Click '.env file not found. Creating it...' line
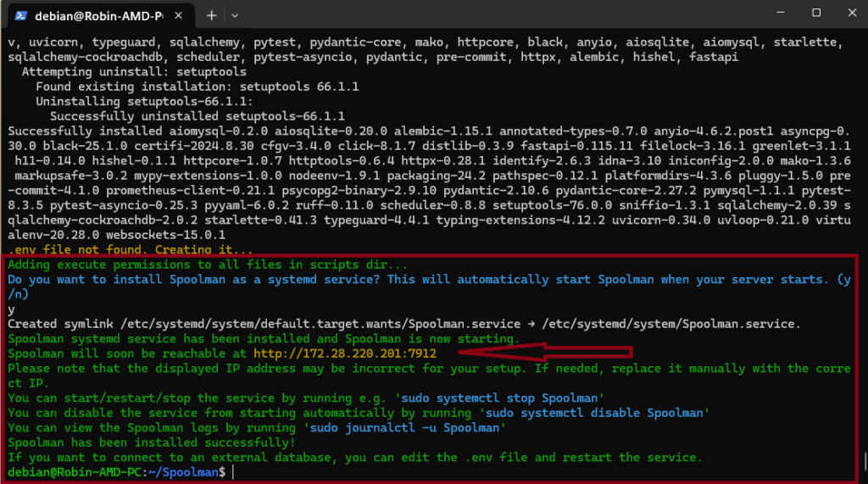The image size is (868, 484). pyautogui.click(x=131, y=249)
